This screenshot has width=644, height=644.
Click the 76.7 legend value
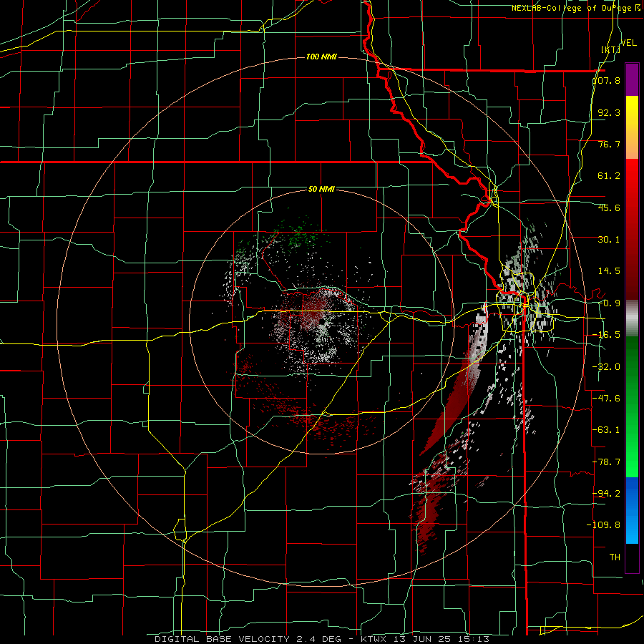coord(609,144)
